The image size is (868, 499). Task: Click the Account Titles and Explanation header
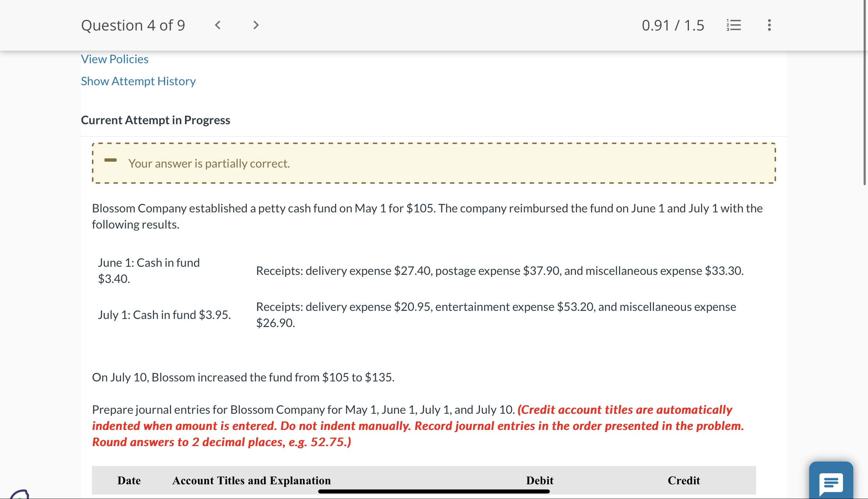[252, 480]
